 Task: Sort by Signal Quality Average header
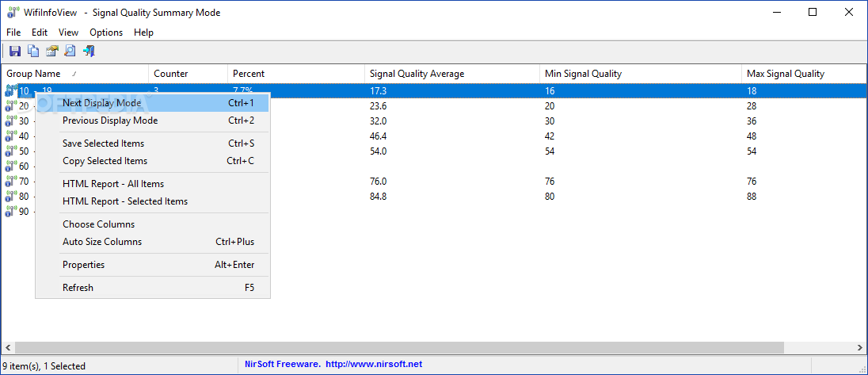[x=451, y=74]
